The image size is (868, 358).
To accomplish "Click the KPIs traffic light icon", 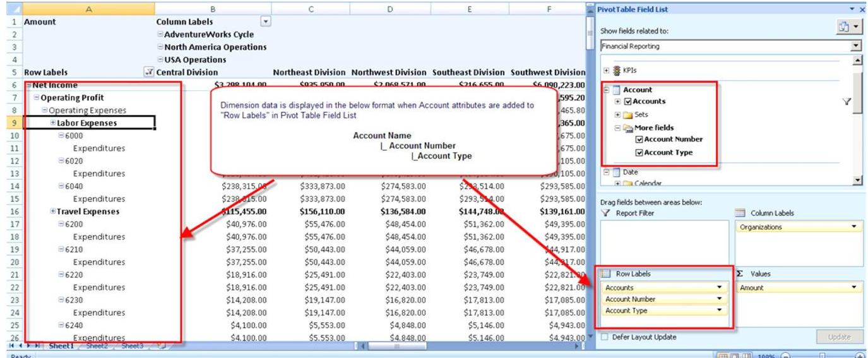I will (x=615, y=71).
